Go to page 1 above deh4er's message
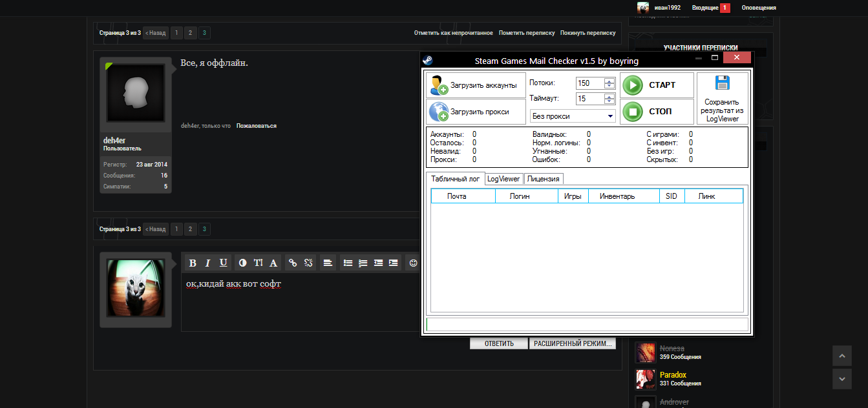This screenshot has width=868, height=408. point(176,33)
